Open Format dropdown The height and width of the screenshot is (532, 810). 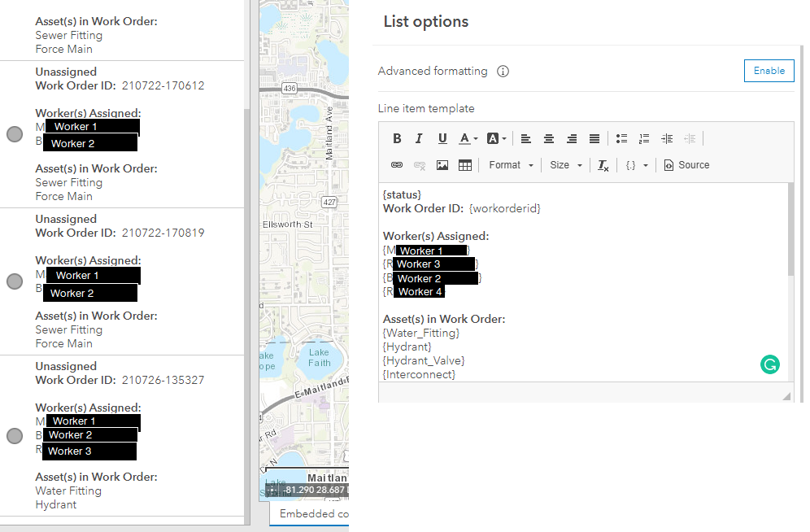point(511,165)
